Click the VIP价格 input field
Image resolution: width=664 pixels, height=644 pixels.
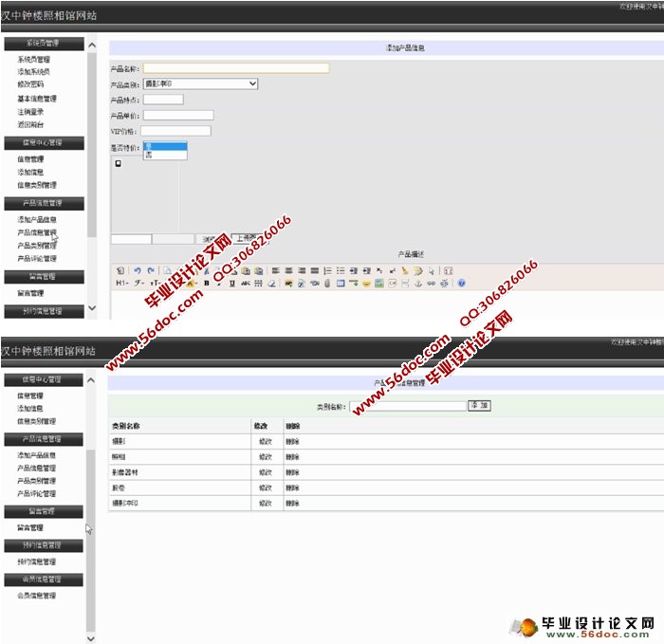[x=175, y=131]
